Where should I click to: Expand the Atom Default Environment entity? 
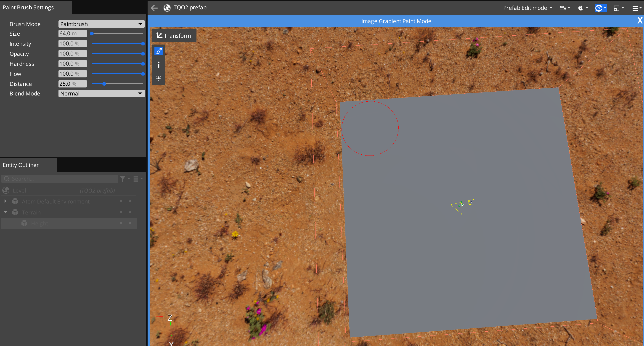5,201
